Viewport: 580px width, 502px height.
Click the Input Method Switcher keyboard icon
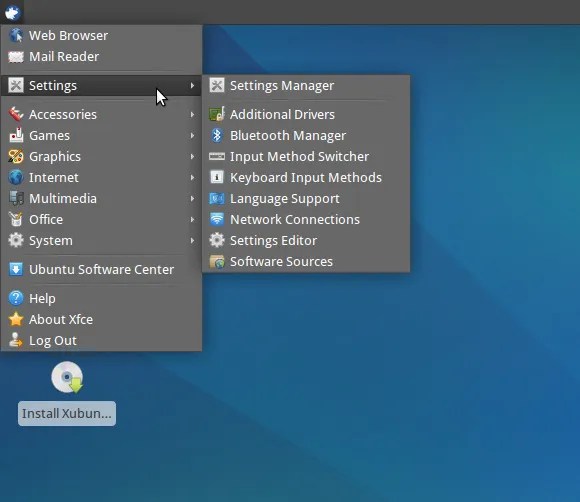pyautogui.click(x=217, y=156)
